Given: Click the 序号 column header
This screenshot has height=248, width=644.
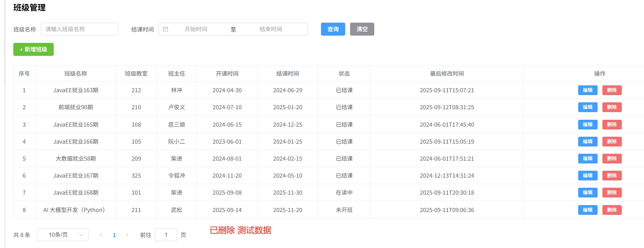Looking at the screenshot, I should [x=24, y=74].
